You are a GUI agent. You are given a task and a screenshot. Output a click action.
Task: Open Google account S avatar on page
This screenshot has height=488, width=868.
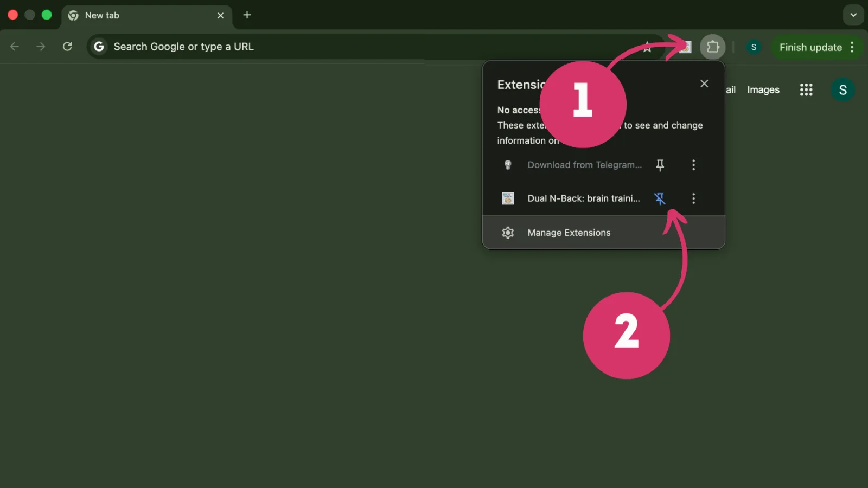(843, 90)
